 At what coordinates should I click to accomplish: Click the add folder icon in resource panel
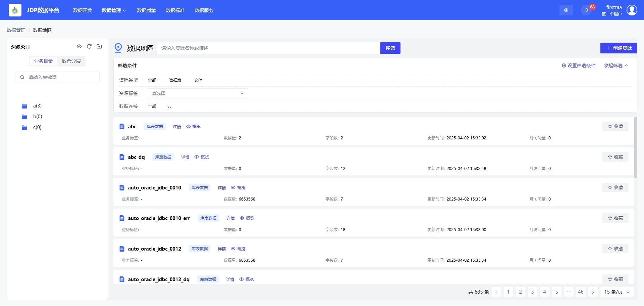point(99,46)
